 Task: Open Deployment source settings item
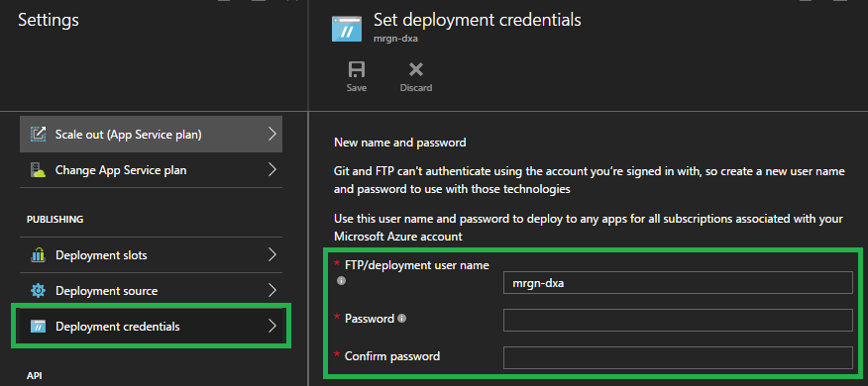tap(152, 291)
